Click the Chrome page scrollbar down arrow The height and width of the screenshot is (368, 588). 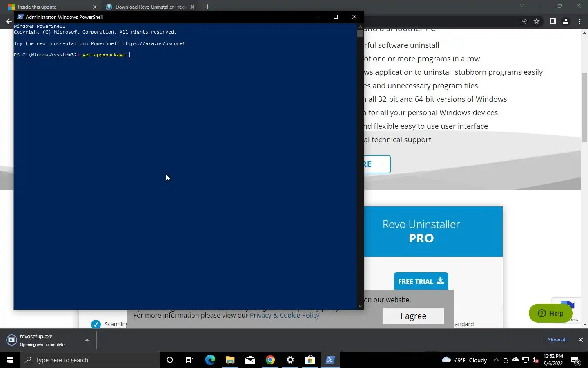584,325
